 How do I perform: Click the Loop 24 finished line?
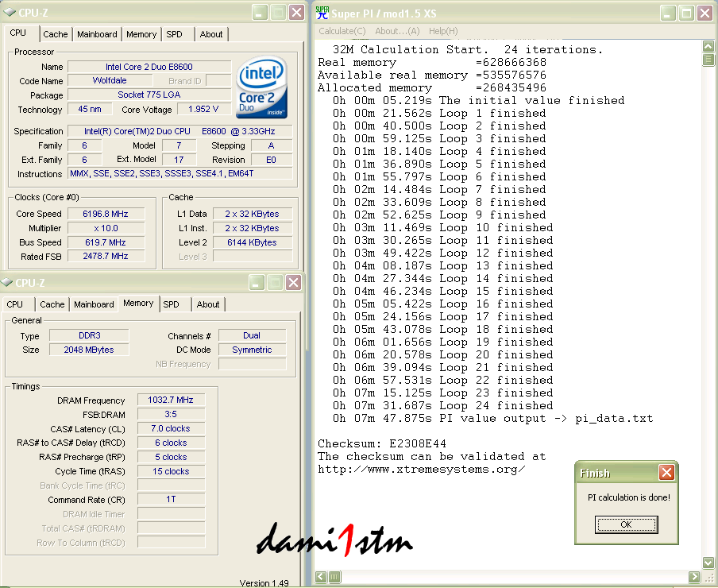pos(443,405)
